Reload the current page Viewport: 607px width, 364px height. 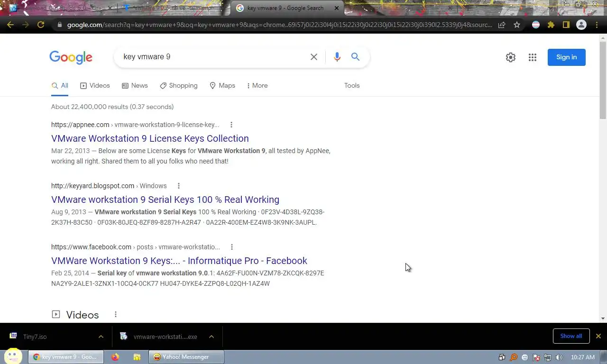[41, 25]
